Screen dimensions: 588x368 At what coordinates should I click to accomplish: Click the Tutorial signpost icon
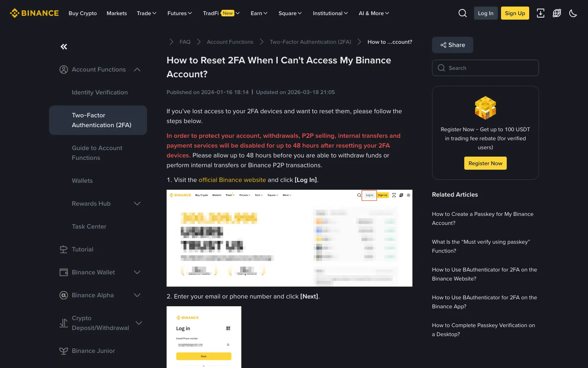click(x=64, y=249)
